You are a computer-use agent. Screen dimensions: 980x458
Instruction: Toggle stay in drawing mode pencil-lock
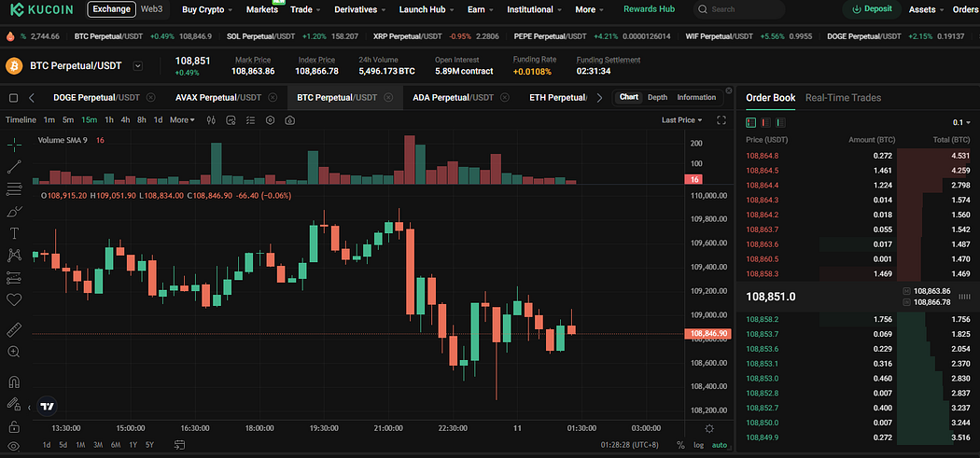coord(14,404)
